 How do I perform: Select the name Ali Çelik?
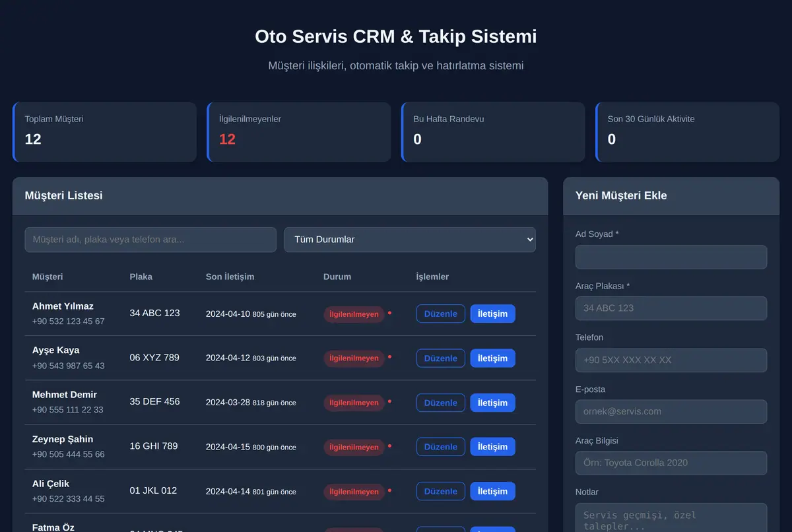51,484
